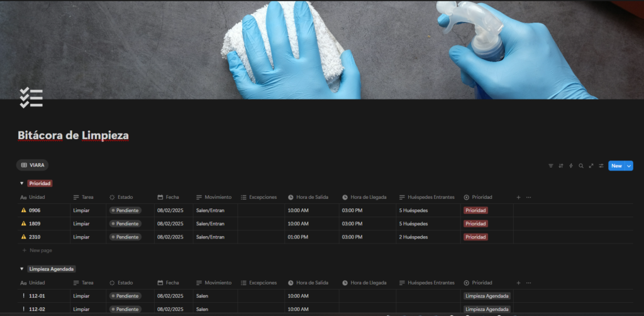Click Hora de Llegada header in Prioridad group
The width and height of the screenshot is (644, 316).
pyautogui.click(x=367, y=197)
